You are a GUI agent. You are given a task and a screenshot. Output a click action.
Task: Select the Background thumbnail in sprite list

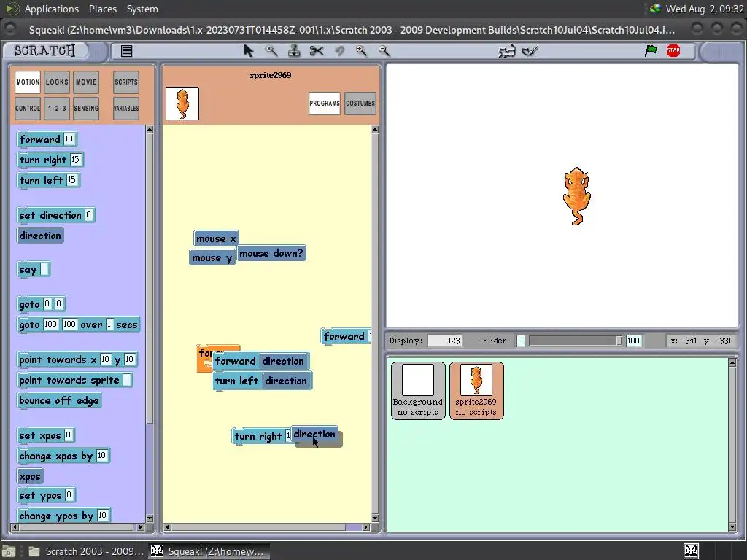(418, 391)
